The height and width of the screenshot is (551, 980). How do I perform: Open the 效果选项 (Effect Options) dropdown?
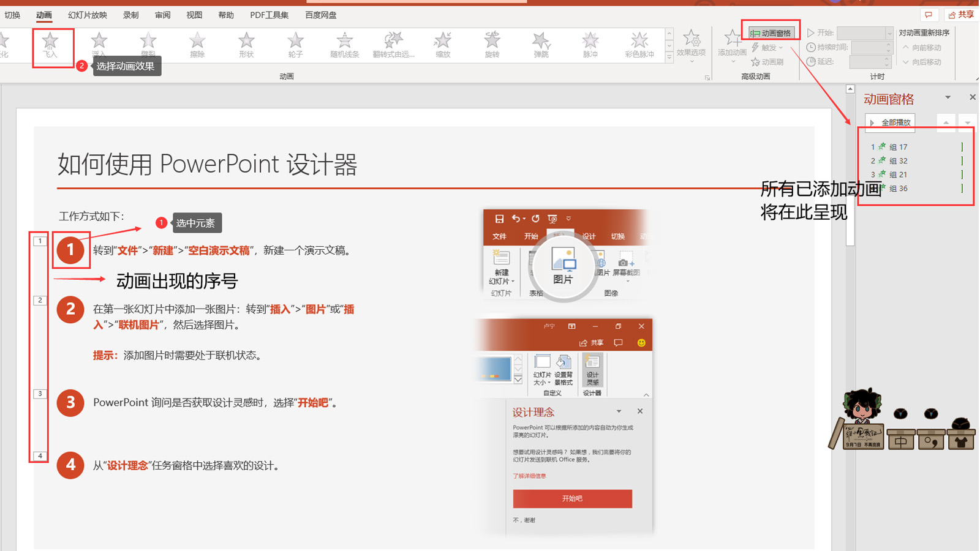pyautogui.click(x=692, y=45)
